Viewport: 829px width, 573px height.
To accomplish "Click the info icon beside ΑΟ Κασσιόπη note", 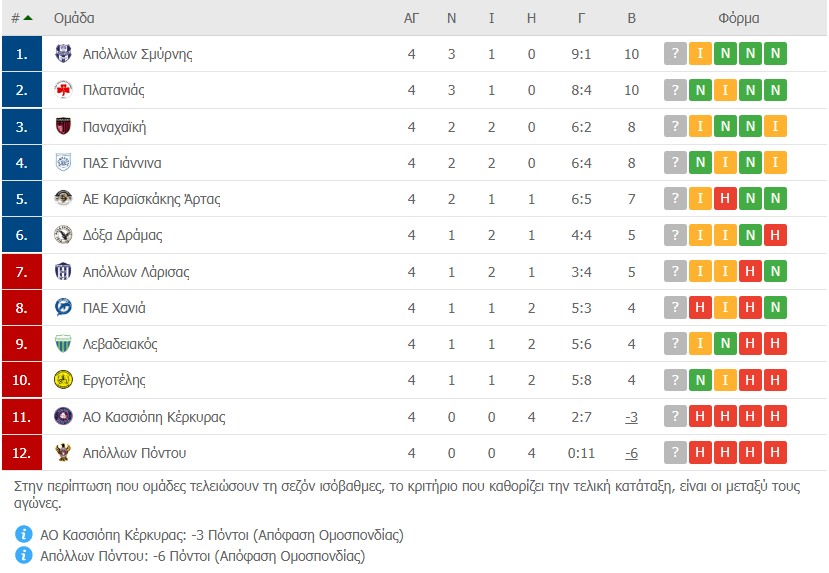I will [x=25, y=535].
